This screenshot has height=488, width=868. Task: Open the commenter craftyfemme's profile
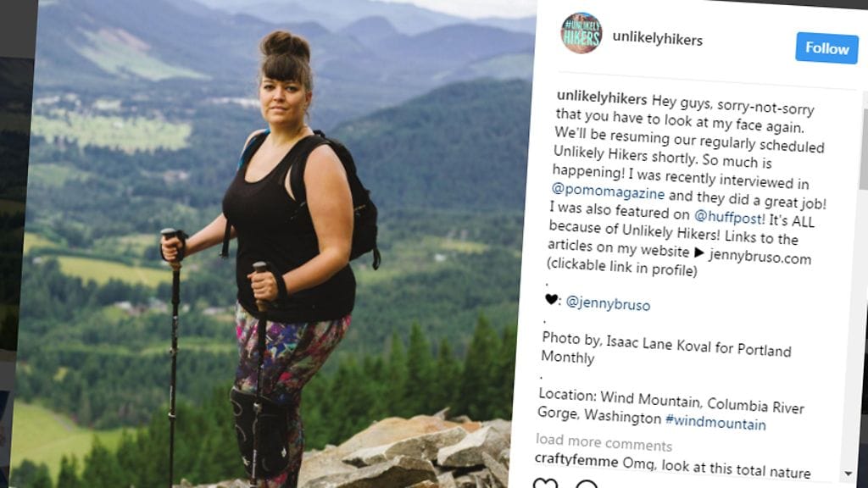pos(576,459)
